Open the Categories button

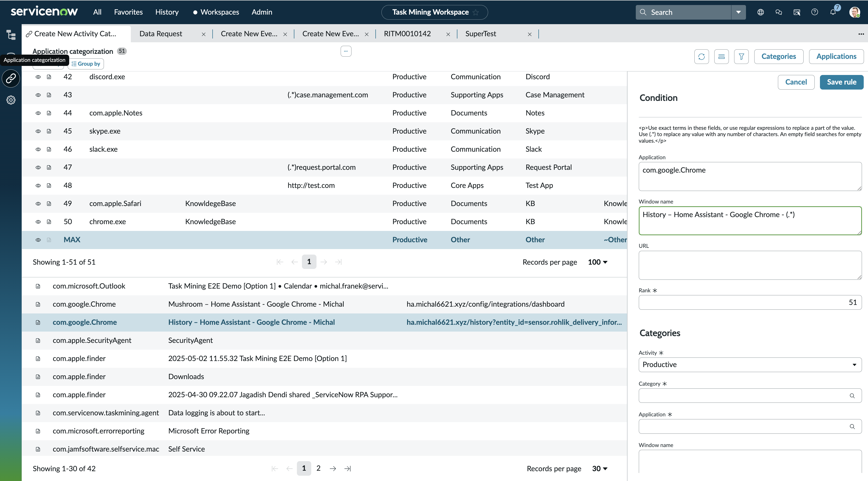click(779, 57)
